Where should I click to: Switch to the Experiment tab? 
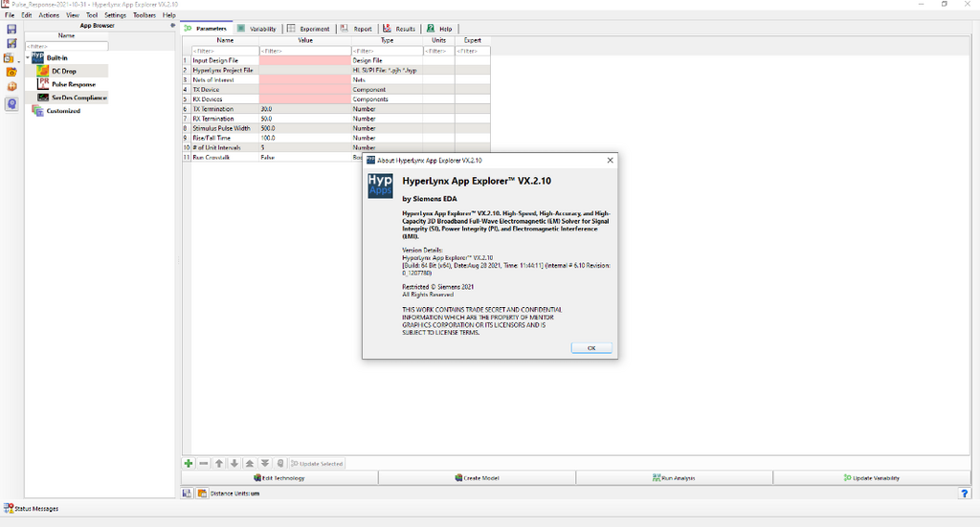[308, 29]
